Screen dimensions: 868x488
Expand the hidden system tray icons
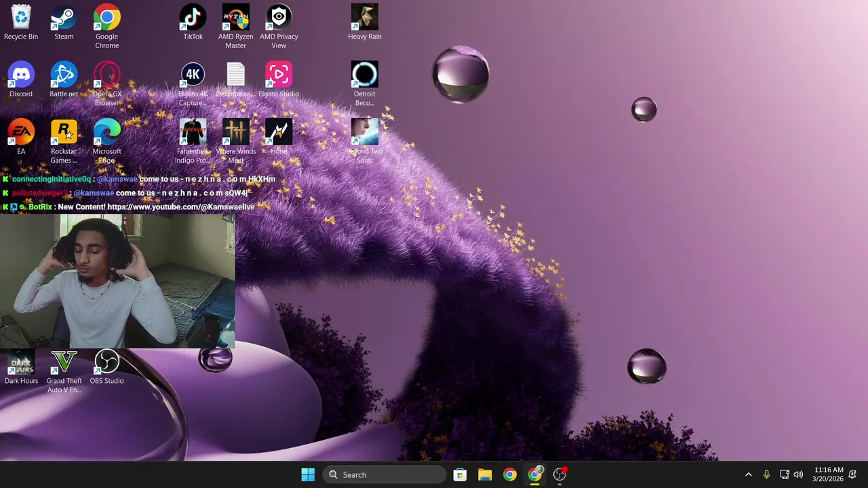tap(748, 474)
